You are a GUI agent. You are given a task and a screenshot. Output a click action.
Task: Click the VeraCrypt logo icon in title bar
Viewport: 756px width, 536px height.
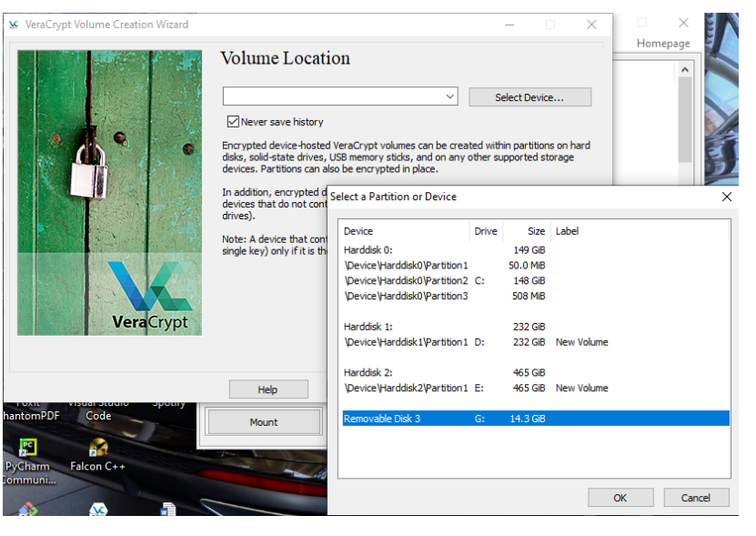click(x=14, y=25)
